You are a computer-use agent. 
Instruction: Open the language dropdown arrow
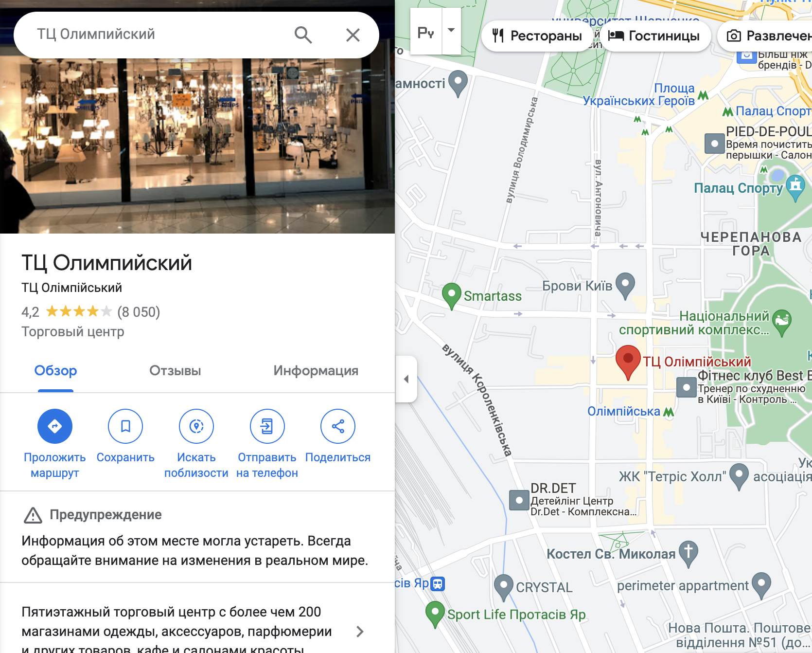(x=451, y=31)
